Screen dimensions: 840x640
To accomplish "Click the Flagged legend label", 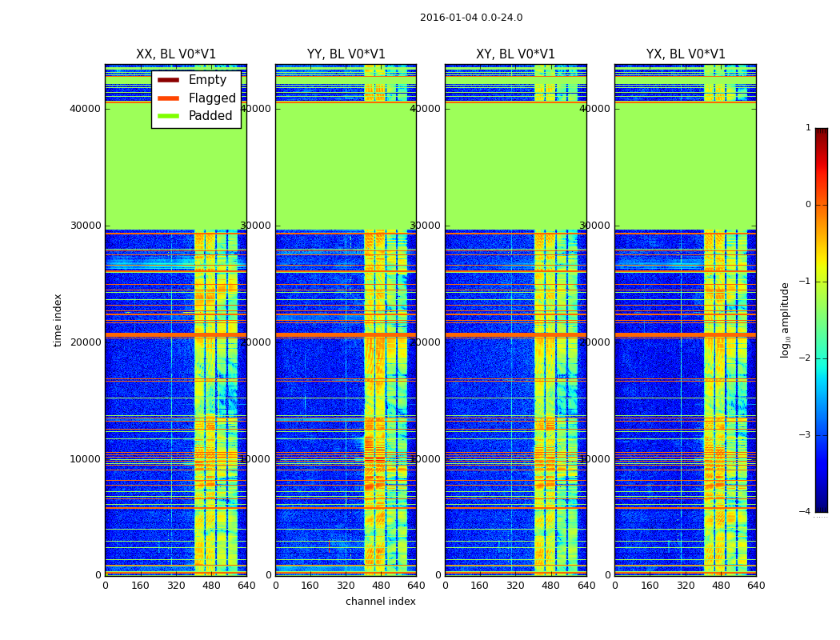I will (x=212, y=98).
